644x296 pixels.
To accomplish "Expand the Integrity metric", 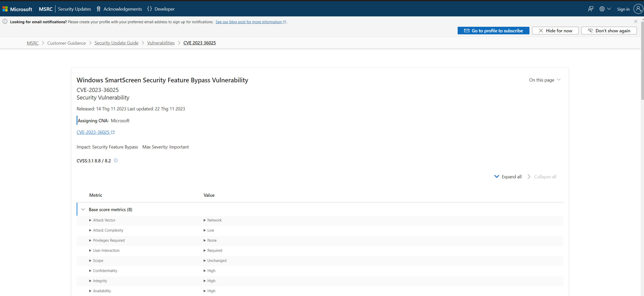I will (98, 281).
